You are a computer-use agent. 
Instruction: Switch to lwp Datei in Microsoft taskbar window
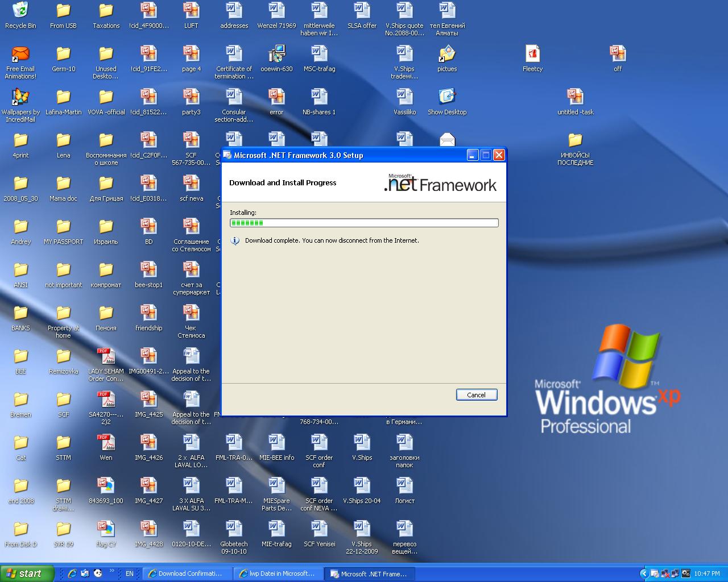(279, 573)
